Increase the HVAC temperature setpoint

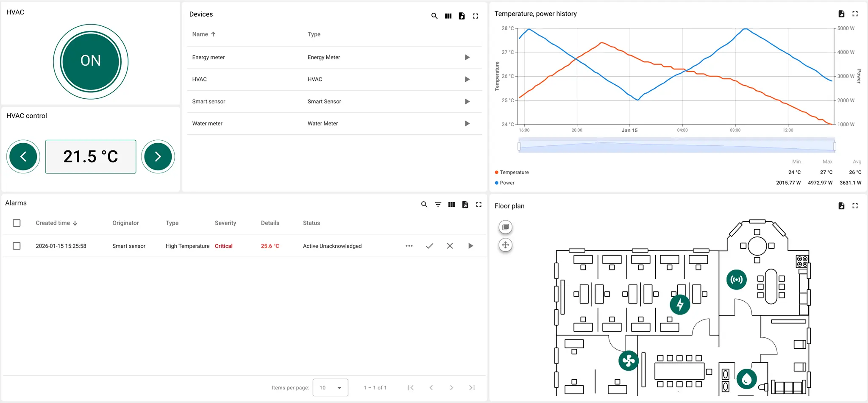158,156
